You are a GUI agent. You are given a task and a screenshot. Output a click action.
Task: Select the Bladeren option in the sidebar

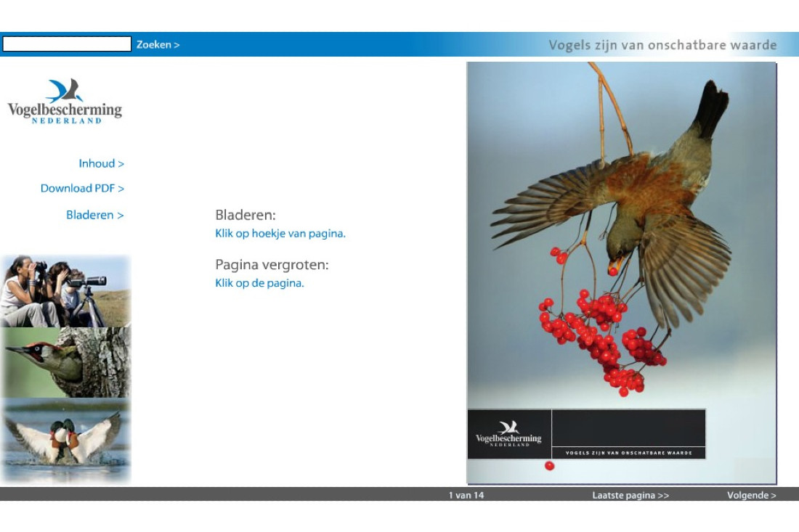(x=94, y=215)
